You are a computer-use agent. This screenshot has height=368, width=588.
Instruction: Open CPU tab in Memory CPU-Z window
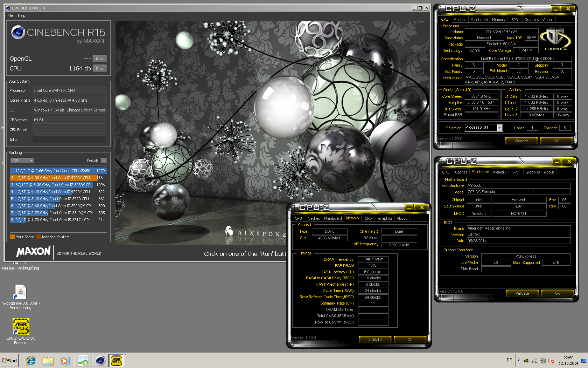click(298, 218)
